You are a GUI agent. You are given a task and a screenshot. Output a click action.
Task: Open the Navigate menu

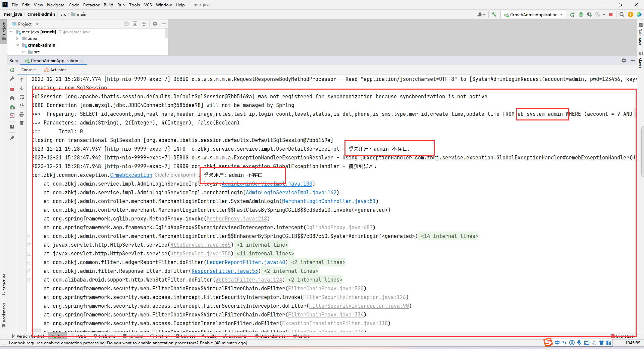point(55,5)
